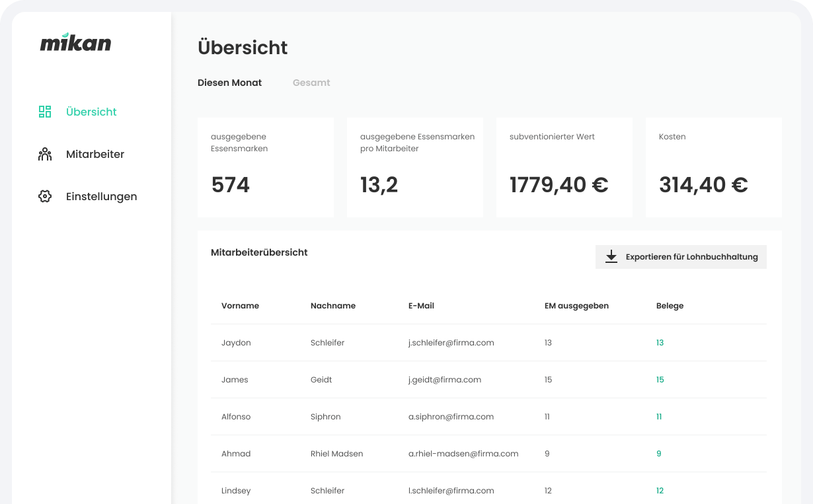Image resolution: width=813 pixels, height=504 pixels.
Task: Open James Geidt's Belege link showing 15
Action: coord(659,380)
